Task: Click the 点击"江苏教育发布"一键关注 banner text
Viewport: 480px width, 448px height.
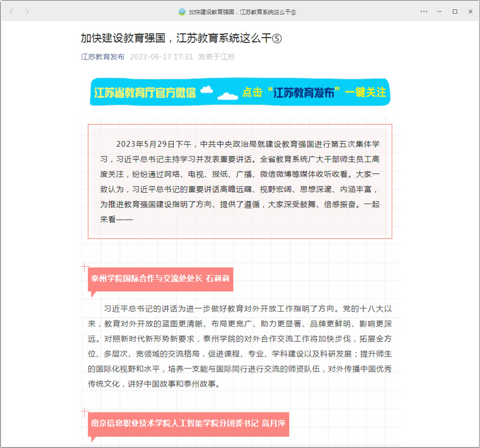Action: 314,92
